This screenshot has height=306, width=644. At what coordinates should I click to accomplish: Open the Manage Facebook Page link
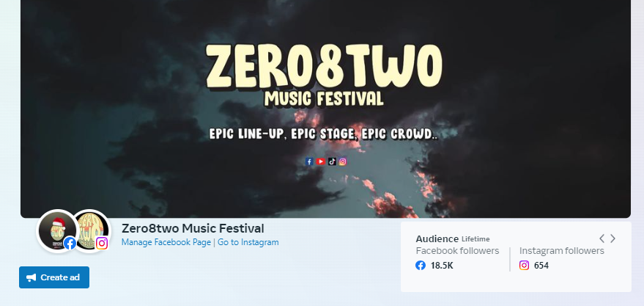point(166,242)
